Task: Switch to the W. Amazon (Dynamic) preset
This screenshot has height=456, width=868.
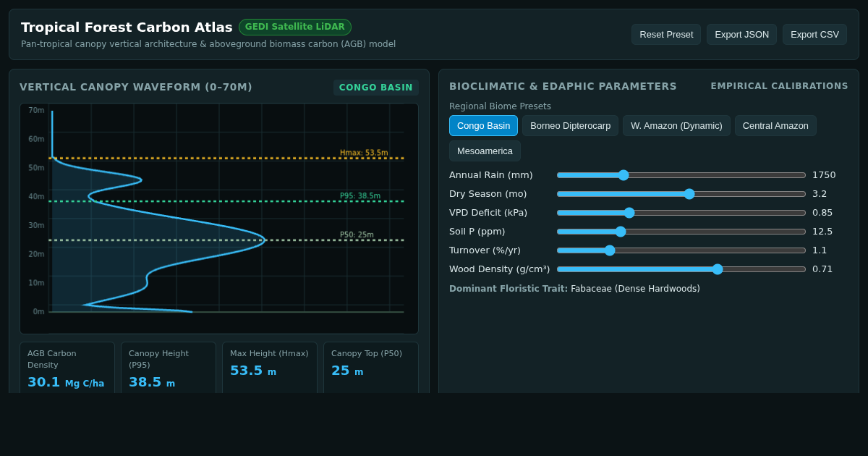Action: (676, 126)
